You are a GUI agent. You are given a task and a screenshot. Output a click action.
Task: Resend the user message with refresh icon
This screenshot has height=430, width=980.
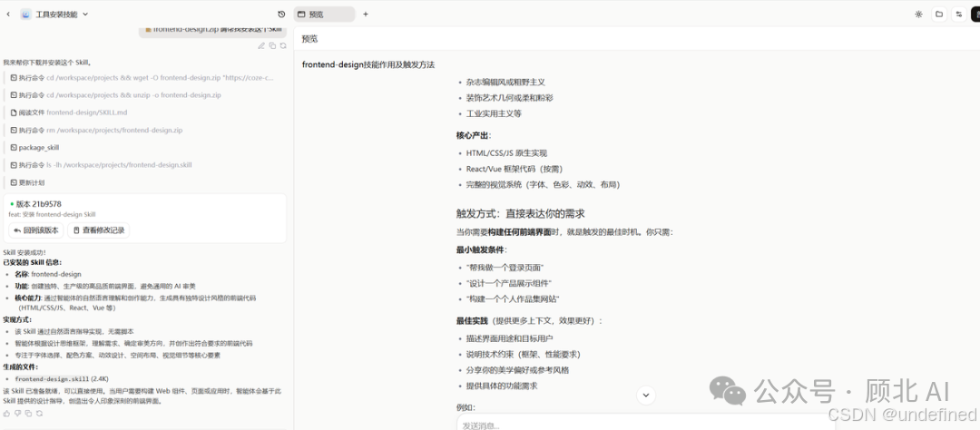pyautogui.click(x=283, y=45)
